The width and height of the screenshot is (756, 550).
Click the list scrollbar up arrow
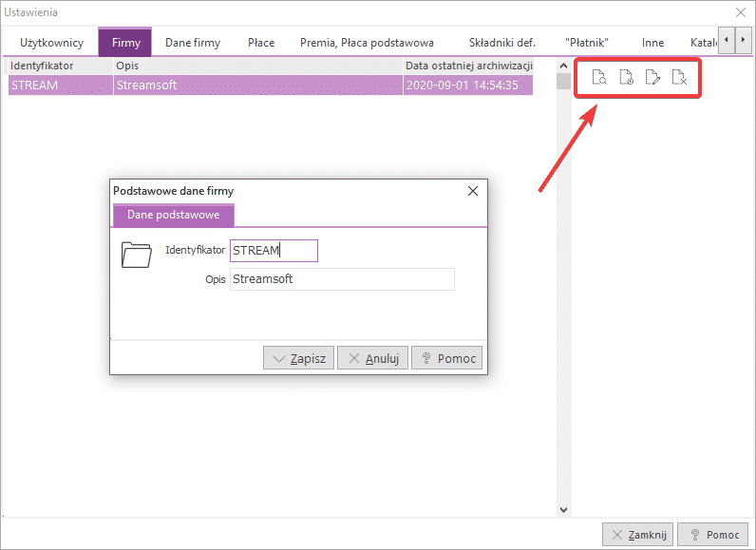563,66
